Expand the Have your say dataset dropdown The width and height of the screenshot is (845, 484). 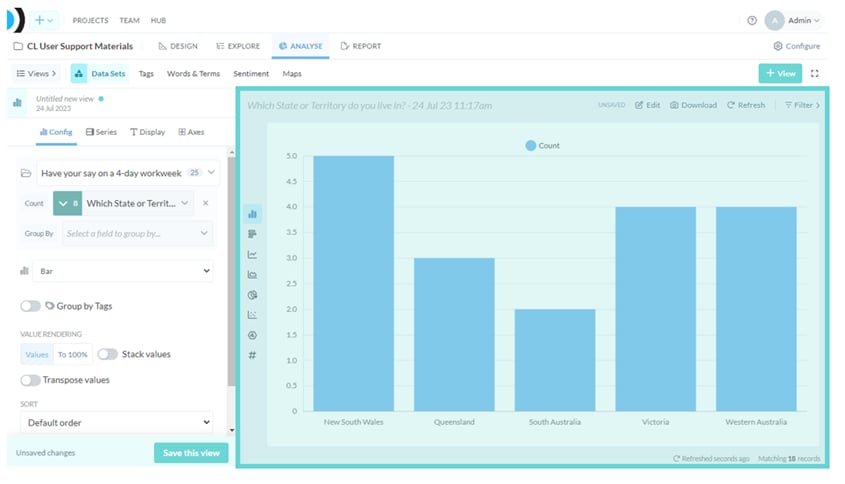[x=211, y=172]
